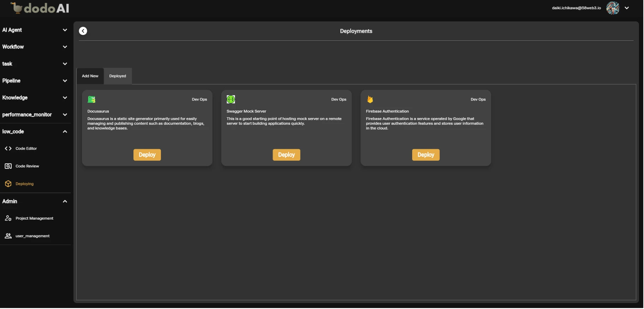The height and width of the screenshot is (309, 644).
Task: Click the Knowledge menu label
Action: 15,98
